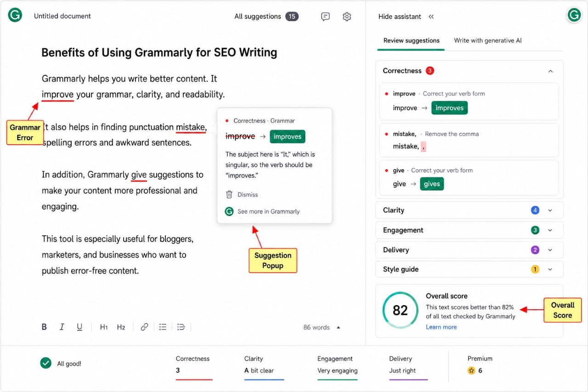
Task: Open the 86 words count arrow
Action: pyautogui.click(x=339, y=327)
